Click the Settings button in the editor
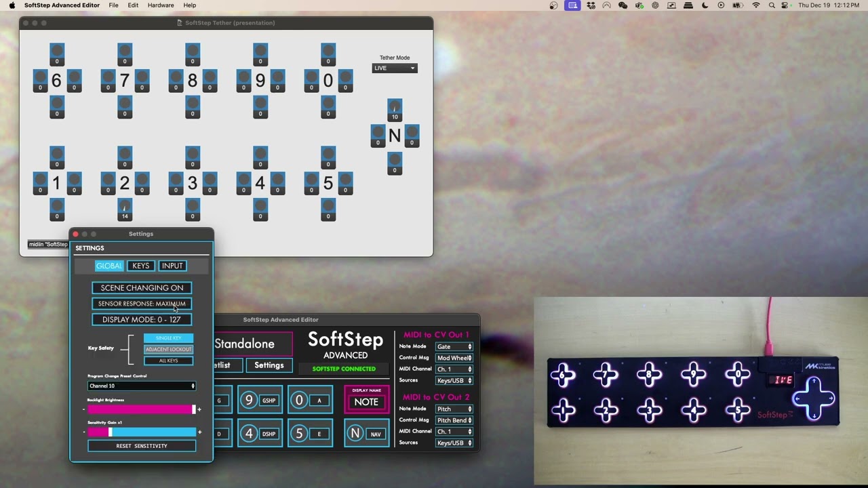Screen dimensions: 868x488 269,365
